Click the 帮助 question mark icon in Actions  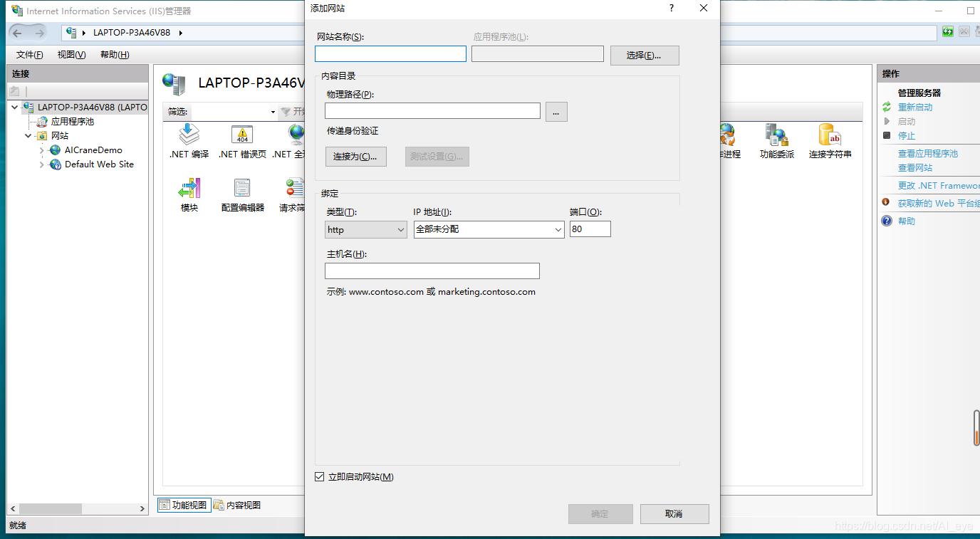[x=887, y=221]
